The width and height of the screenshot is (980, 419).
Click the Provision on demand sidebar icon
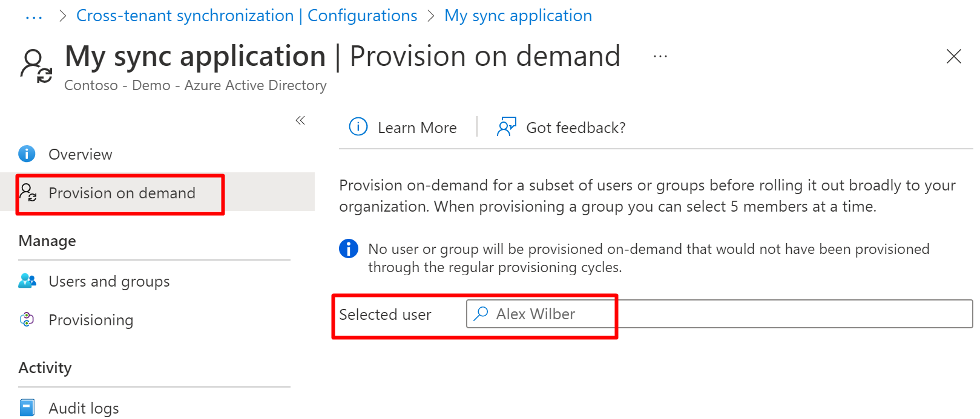pos(28,193)
